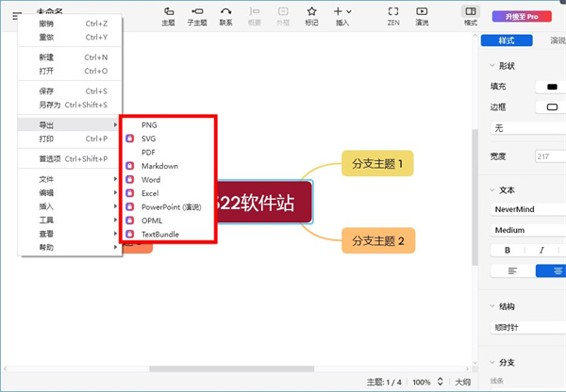Open the 标记 marker star icon
The image size is (566, 392).
coord(312,15)
